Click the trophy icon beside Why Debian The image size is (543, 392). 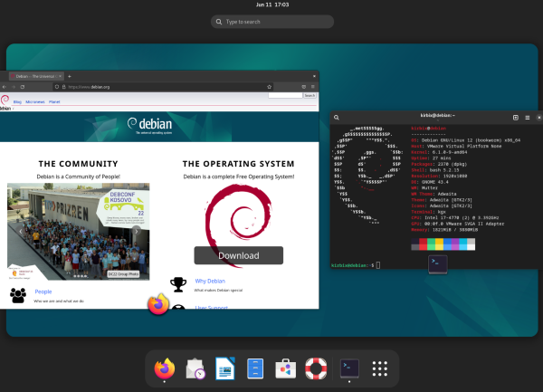tap(178, 284)
